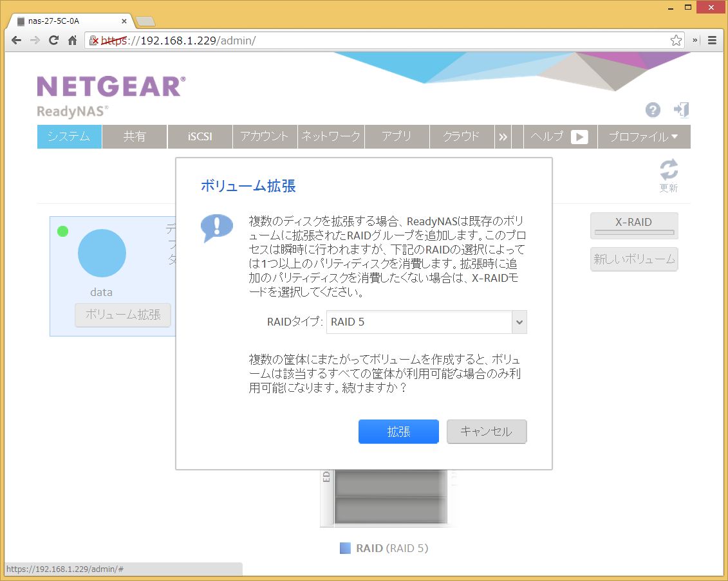The height and width of the screenshot is (581, 728).
Task: Click the browser reload icon
Action: [54, 41]
